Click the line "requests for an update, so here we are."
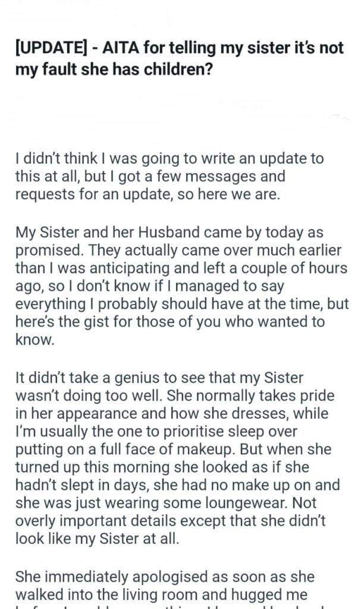The height and width of the screenshot is (609, 364). tap(148, 194)
